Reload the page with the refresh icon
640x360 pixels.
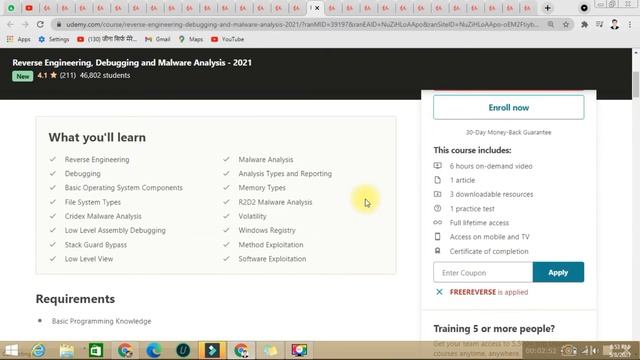coord(40,24)
